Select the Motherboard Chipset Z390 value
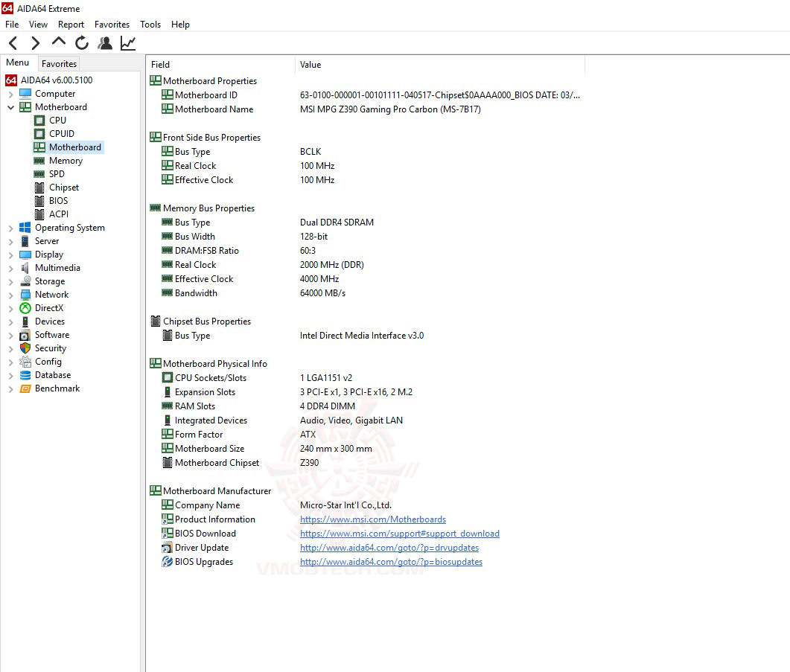The width and height of the screenshot is (790, 672). pyautogui.click(x=309, y=462)
